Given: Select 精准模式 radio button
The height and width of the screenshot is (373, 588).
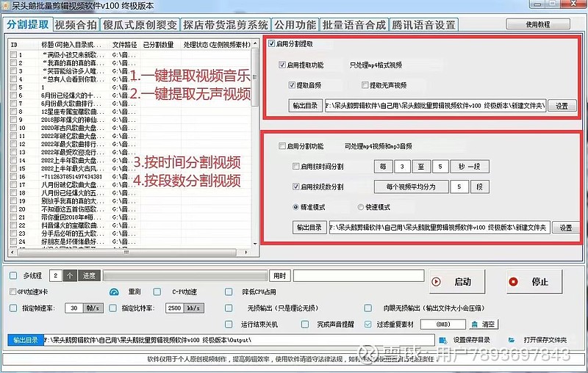Looking at the screenshot, I should [296, 207].
